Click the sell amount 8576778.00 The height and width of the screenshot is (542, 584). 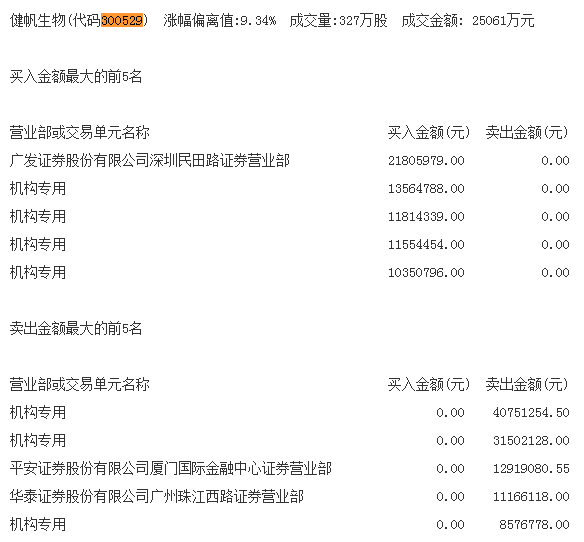pyautogui.click(x=534, y=524)
